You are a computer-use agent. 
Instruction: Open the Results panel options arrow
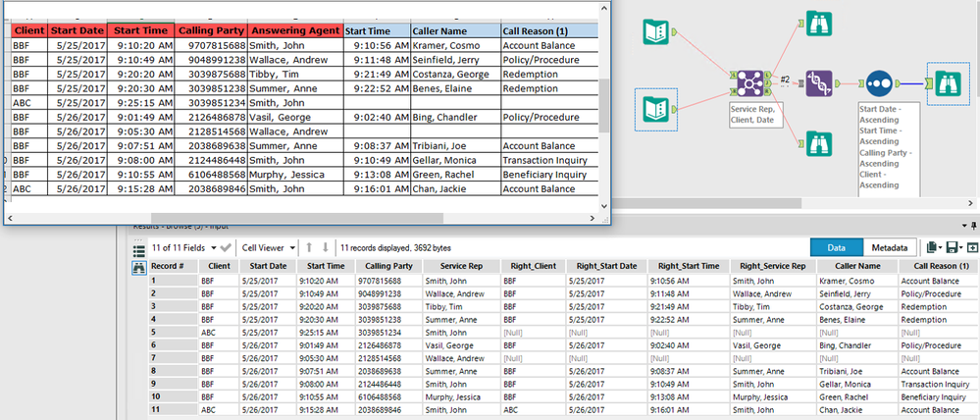[x=965, y=226]
